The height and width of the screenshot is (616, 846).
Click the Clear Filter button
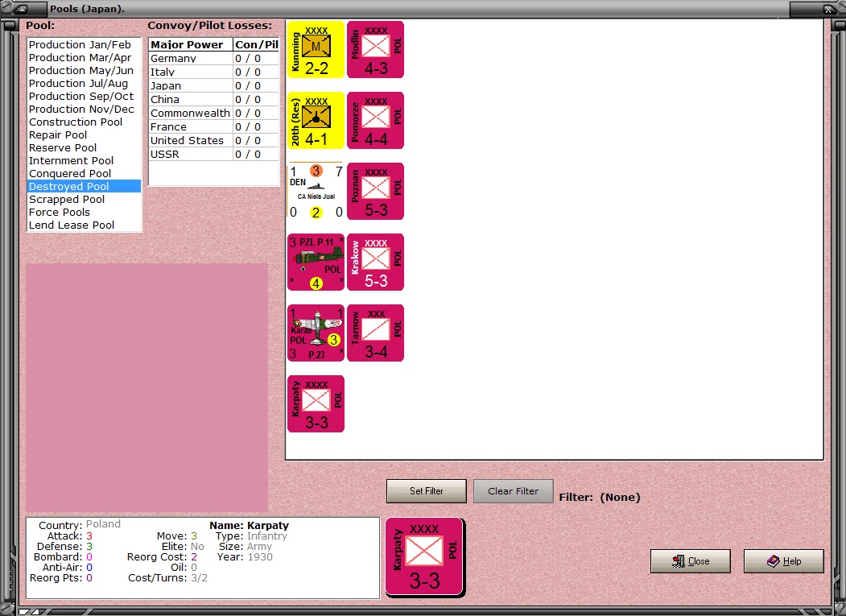point(513,491)
